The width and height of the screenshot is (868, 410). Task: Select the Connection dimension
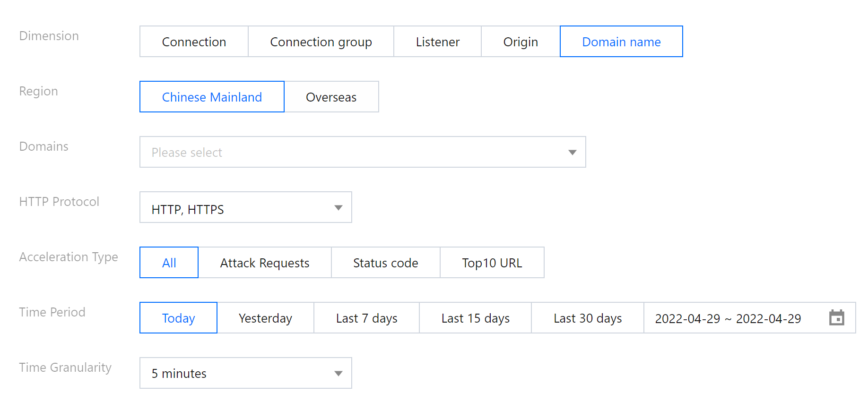(194, 42)
